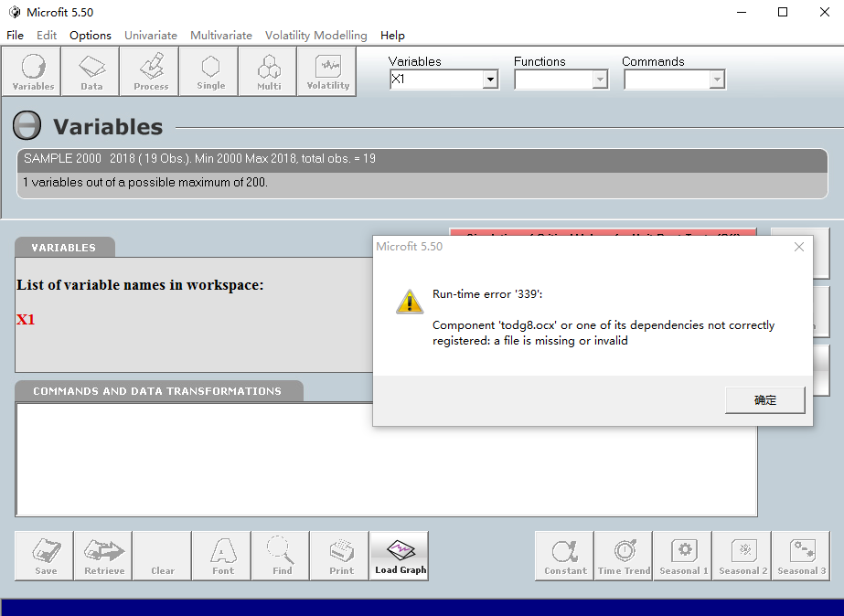Viewport: 844px width, 616px height.
Task: Open the Font button
Action: 221,556
